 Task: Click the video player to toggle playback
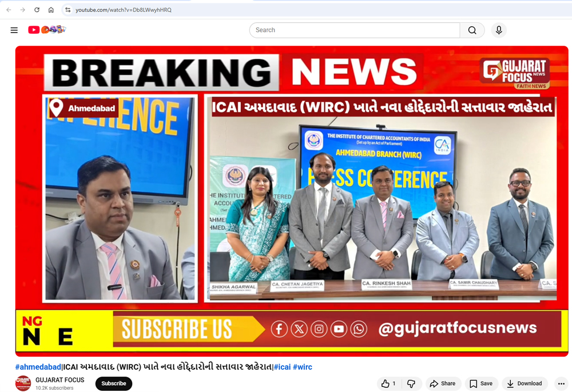(292, 200)
